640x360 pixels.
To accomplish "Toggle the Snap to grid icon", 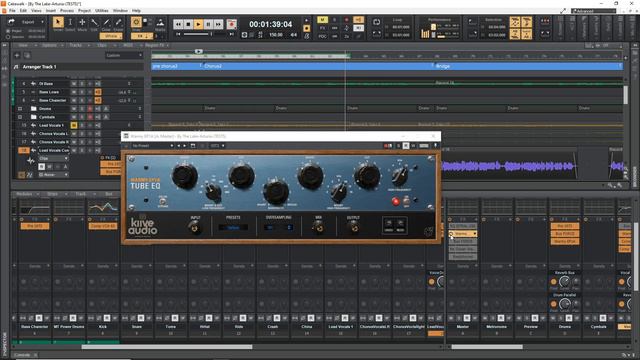I will [136, 22].
